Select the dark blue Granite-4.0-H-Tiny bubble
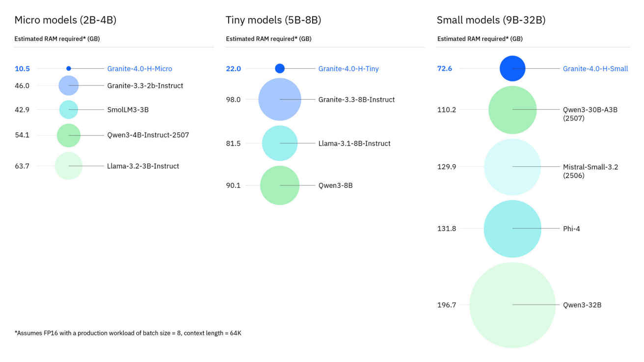This screenshot has height=362, width=644. tap(280, 68)
